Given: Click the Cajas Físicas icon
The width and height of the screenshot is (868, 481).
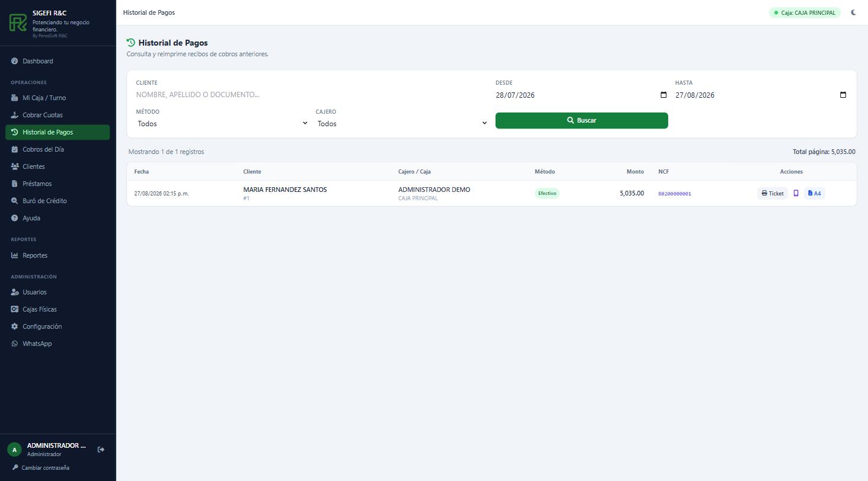Looking at the screenshot, I should tap(15, 309).
